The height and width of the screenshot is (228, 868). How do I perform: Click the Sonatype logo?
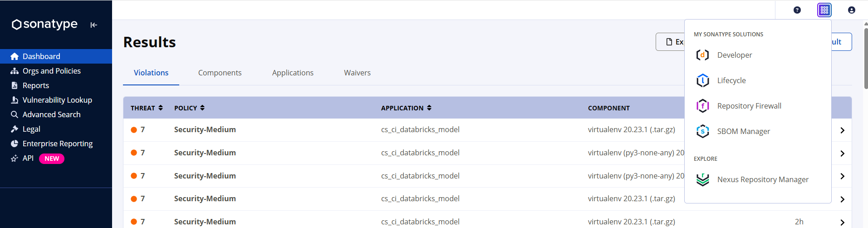pos(44,24)
